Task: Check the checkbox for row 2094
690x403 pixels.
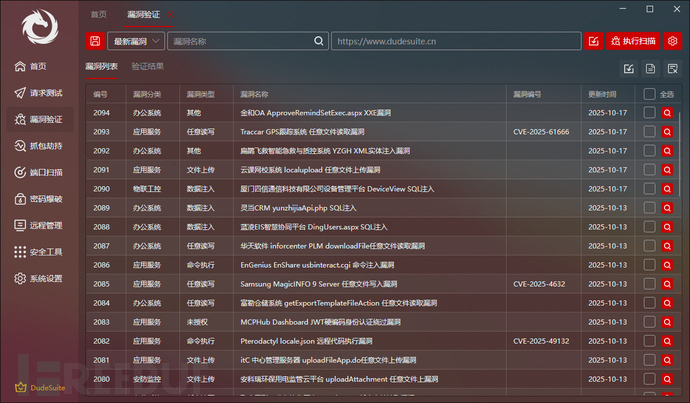Action: (x=650, y=113)
